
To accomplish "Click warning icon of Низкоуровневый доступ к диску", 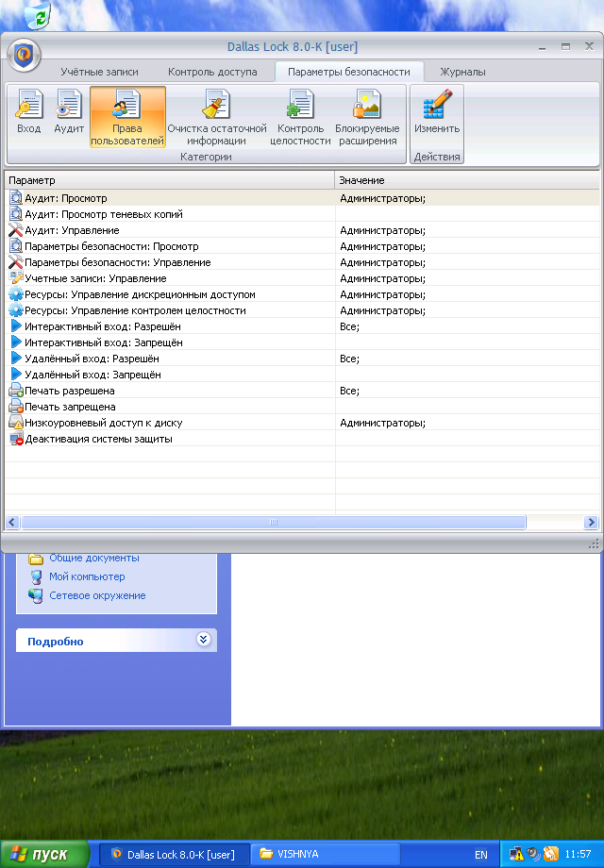I will 16,423.
